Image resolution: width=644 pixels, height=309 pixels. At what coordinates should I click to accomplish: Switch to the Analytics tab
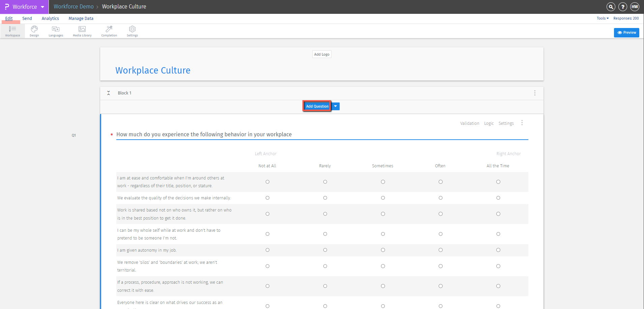[50, 19]
